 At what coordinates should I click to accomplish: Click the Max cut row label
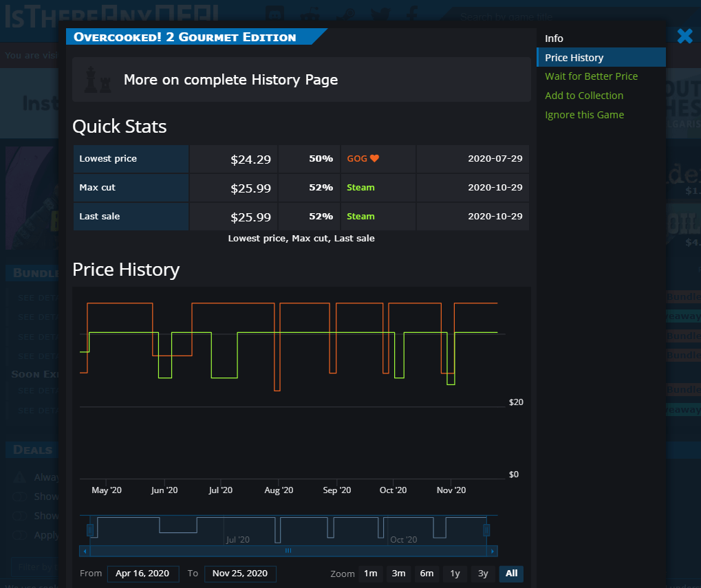97,188
